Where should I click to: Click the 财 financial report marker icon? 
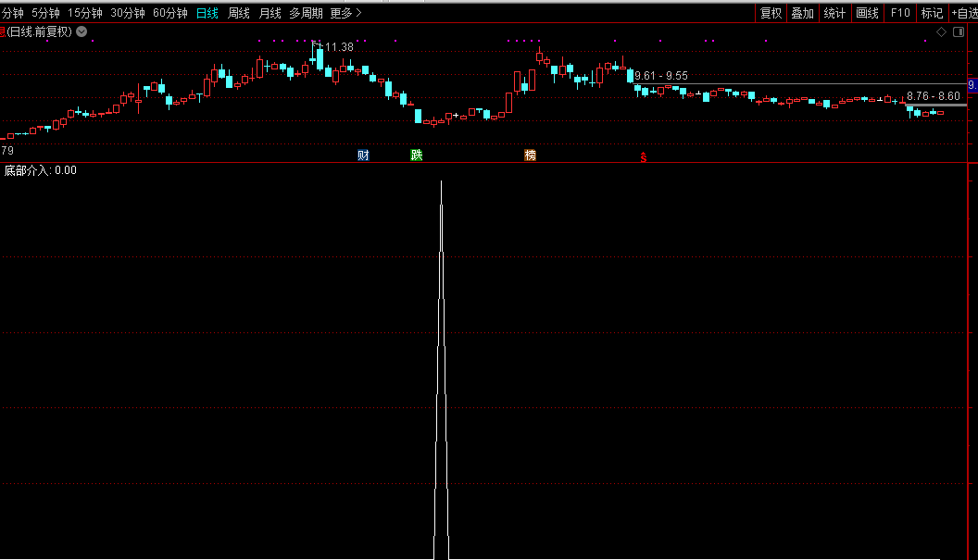[363, 156]
